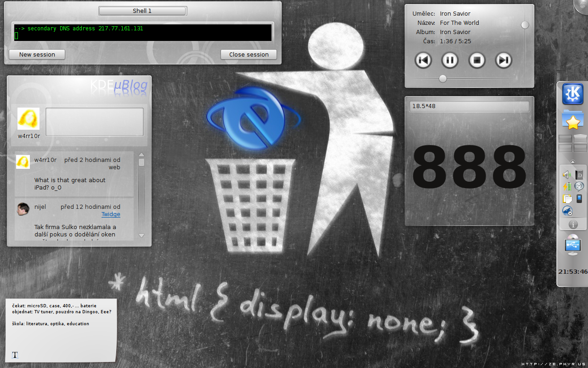
Task: Click the calculator input field showing 18.5*48
Action: (x=469, y=106)
